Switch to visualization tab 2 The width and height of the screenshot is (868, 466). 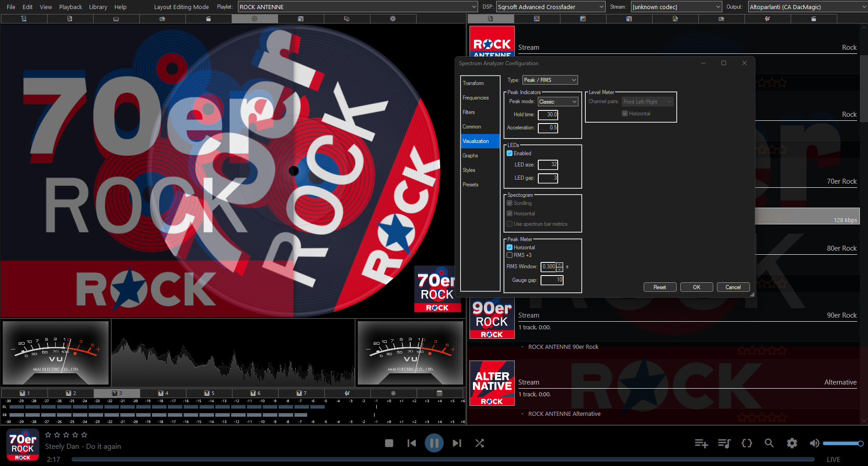[x=71, y=393]
